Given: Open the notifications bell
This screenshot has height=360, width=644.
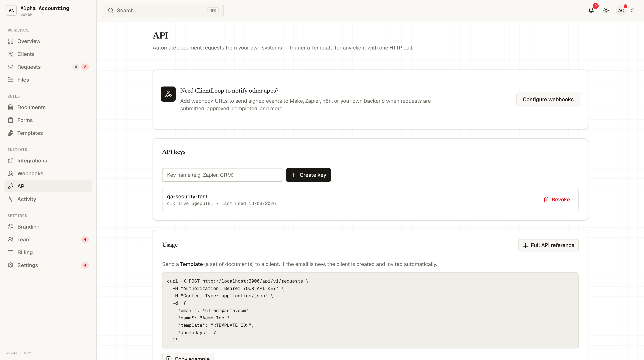Looking at the screenshot, I should click(x=591, y=11).
